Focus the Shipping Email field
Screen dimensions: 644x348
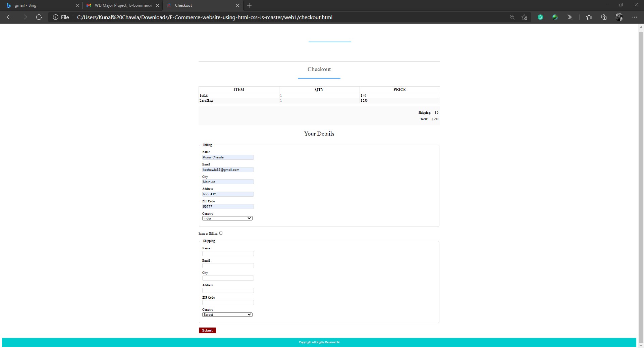(228, 266)
